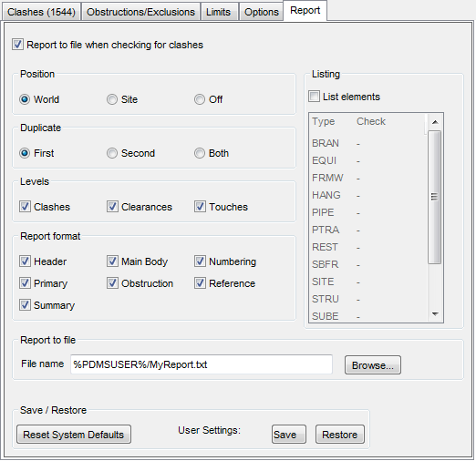Click the listing scrollbar up arrow

pyautogui.click(x=435, y=122)
